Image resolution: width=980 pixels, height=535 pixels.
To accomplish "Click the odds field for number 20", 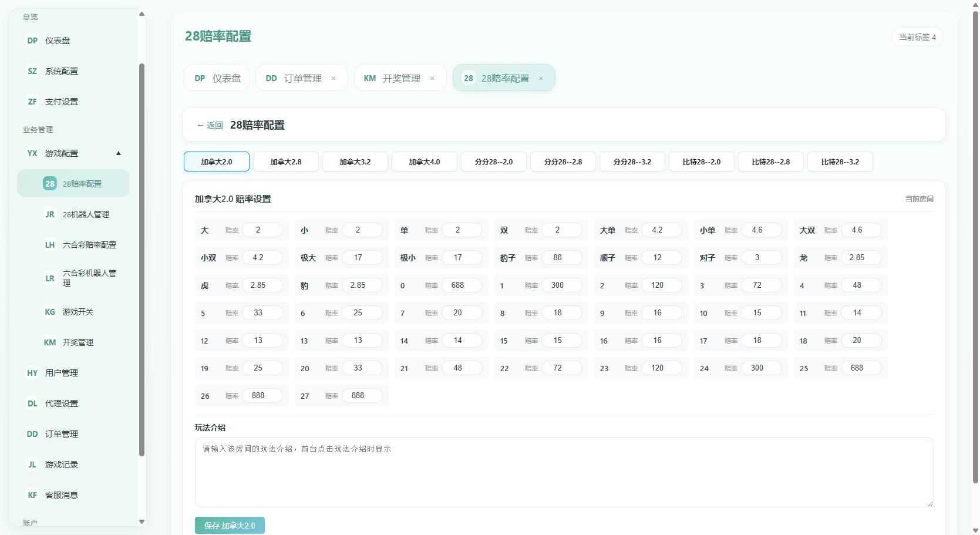I will point(362,368).
